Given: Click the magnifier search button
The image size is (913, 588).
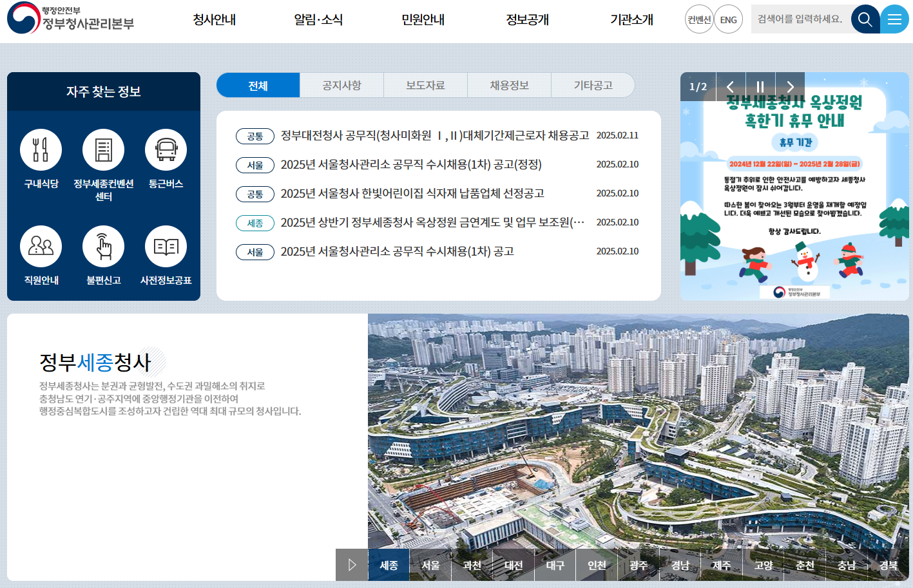Looking at the screenshot, I should pyautogui.click(x=865, y=19).
